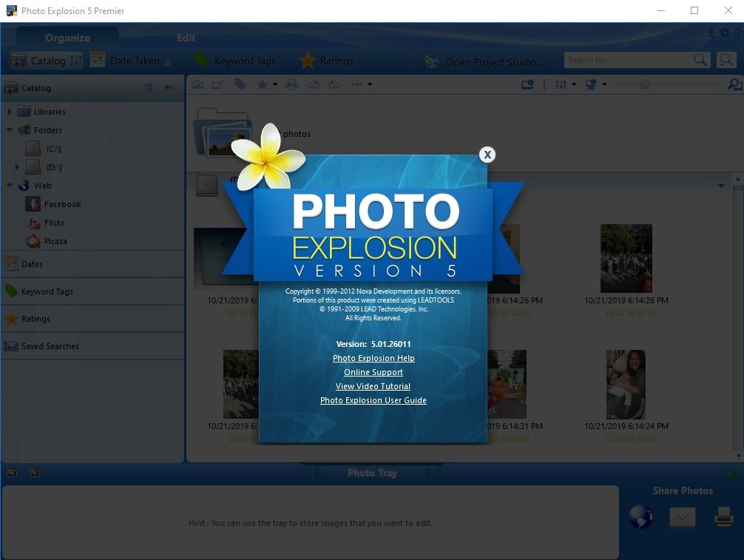744x560 pixels.
Task: Open the Ratings sidebar section
Action: 92,319
